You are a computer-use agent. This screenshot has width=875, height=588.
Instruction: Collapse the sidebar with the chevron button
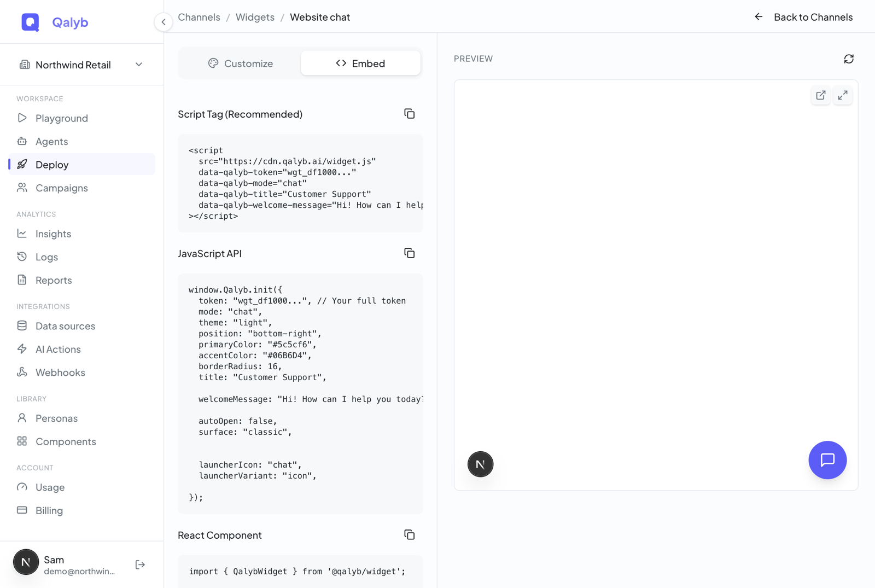point(164,22)
